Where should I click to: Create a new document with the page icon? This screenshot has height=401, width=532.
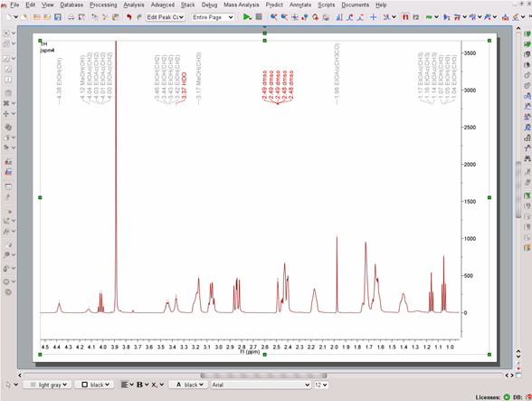pyautogui.click(x=8, y=17)
